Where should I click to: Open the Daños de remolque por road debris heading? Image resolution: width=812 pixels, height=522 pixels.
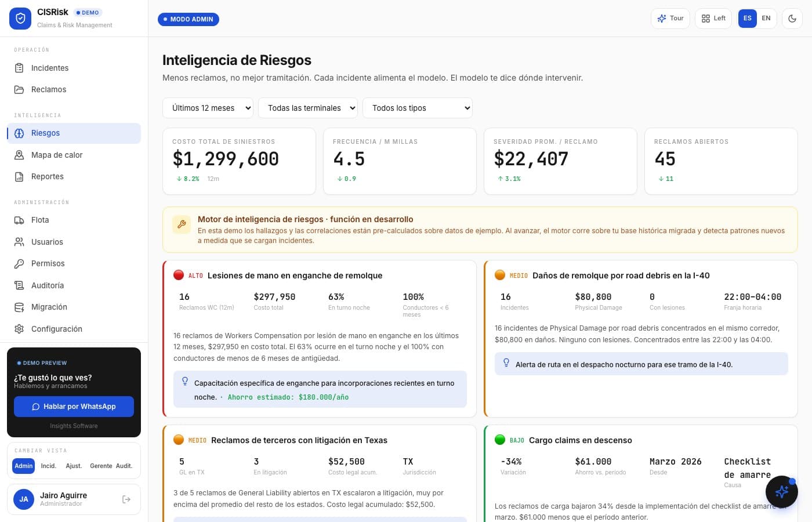click(x=621, y=275)
